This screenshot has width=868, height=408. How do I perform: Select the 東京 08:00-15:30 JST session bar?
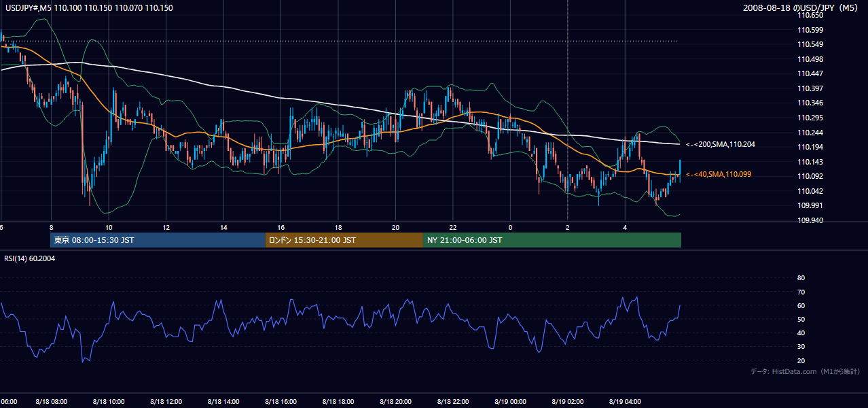pyautogui.click(x=158, y=240)
